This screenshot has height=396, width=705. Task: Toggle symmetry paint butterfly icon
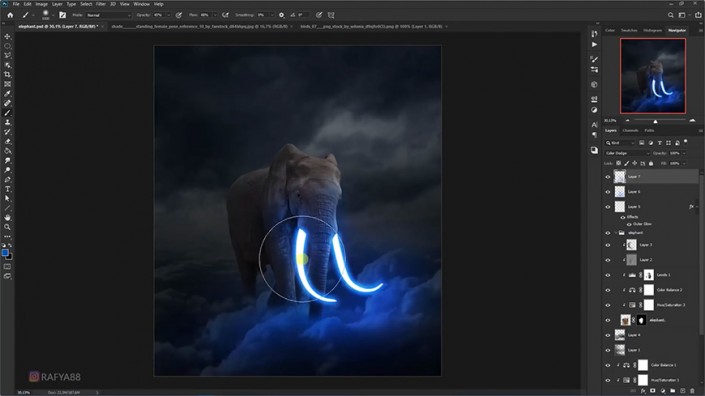(x=331, y=15)
